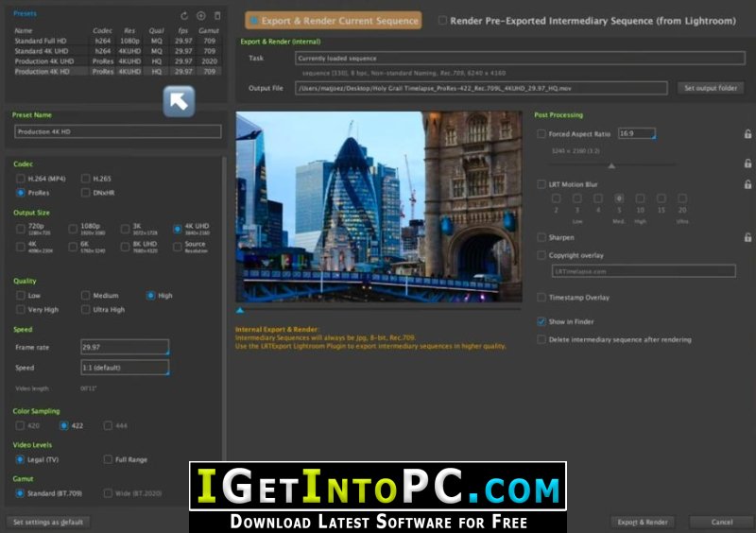Enable the H.265 codec checkbox

click(x=86, y=179)
